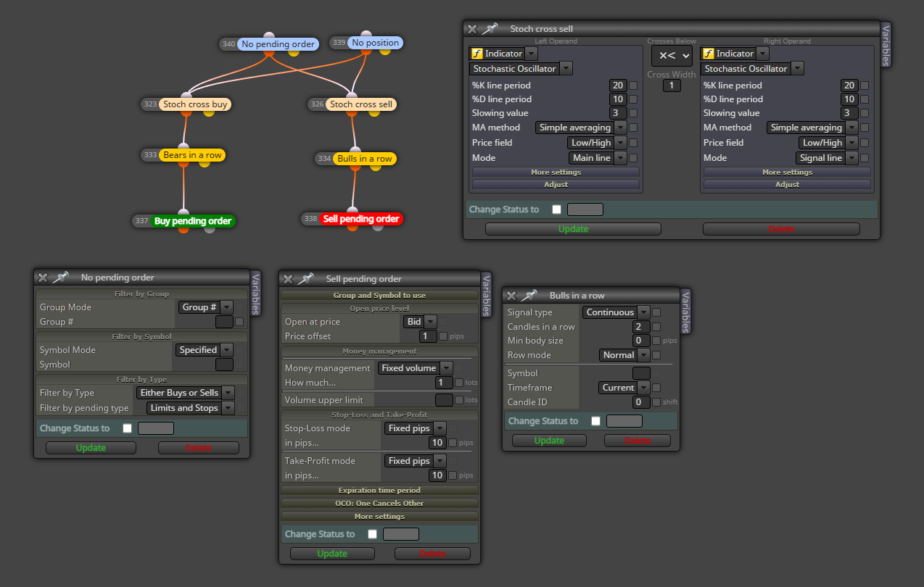Pin the No pending order panel
Image resolution: width=924 pixels, height=587 pixels.
coord(62,277)
